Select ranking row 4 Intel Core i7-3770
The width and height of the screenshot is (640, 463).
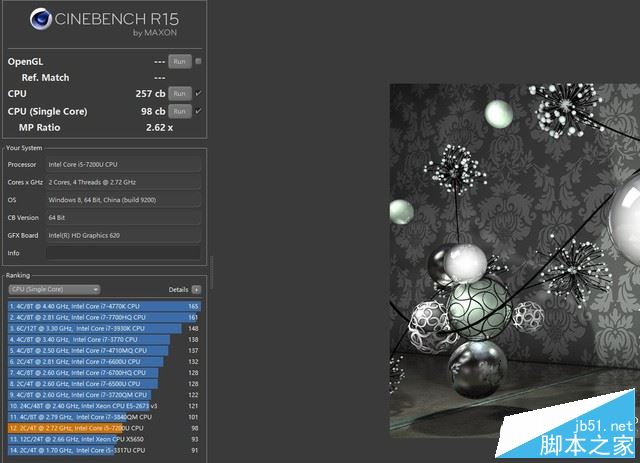coord(104,339)
